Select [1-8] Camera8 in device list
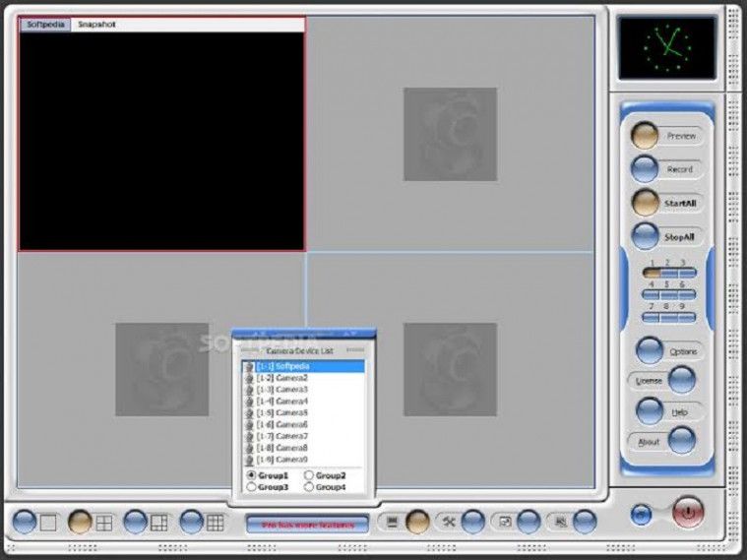The height and width of the screenshot is (560, 747). (x=303, y=448)
